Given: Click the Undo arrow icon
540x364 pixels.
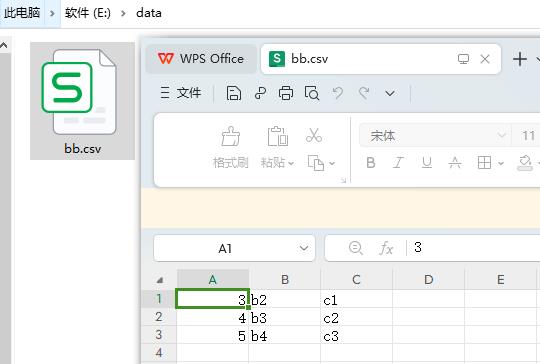Looking at the screenshot, I should 338,93.
